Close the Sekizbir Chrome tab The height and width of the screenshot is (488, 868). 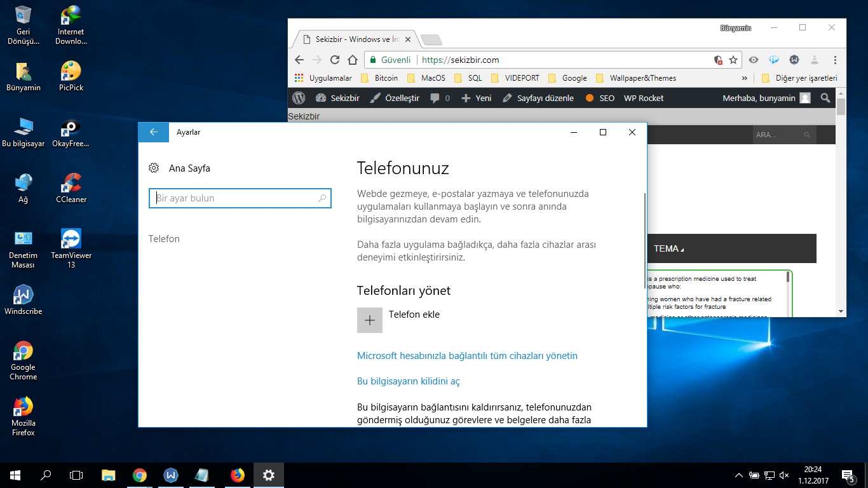408,39
